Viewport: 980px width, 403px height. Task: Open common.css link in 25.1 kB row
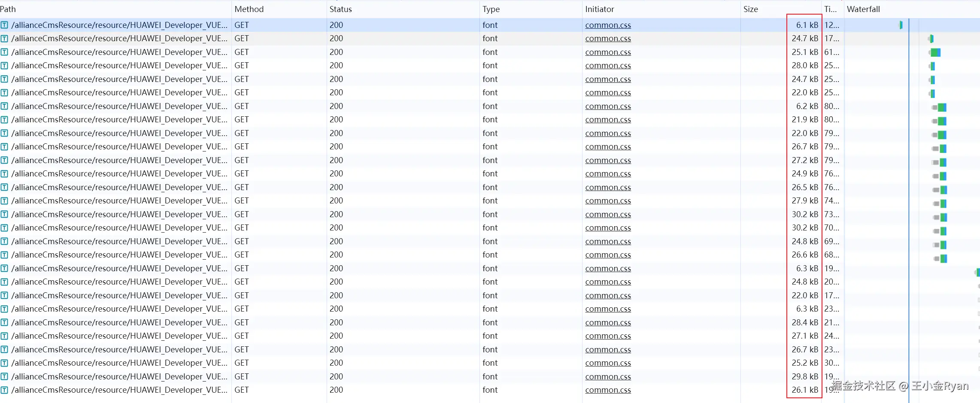pyautogui.click(x=608, y=52)
